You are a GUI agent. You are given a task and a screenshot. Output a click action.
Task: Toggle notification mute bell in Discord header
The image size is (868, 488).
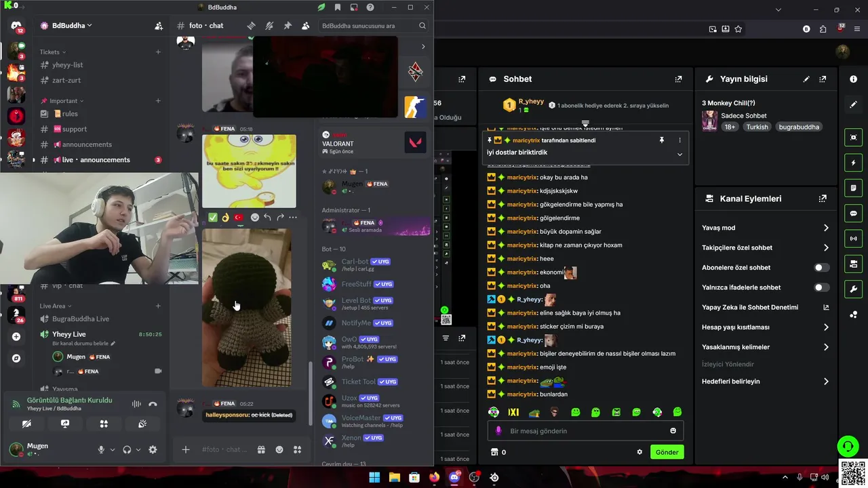269,26
